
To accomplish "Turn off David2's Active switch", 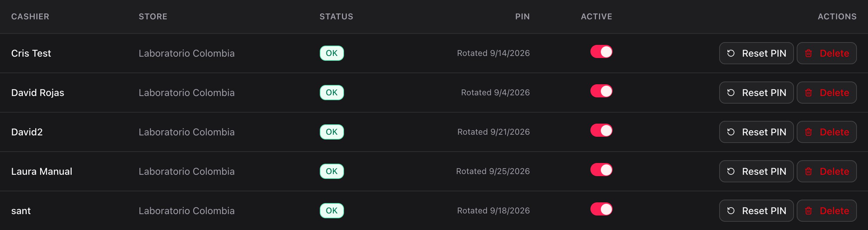I will pos(601,131).
